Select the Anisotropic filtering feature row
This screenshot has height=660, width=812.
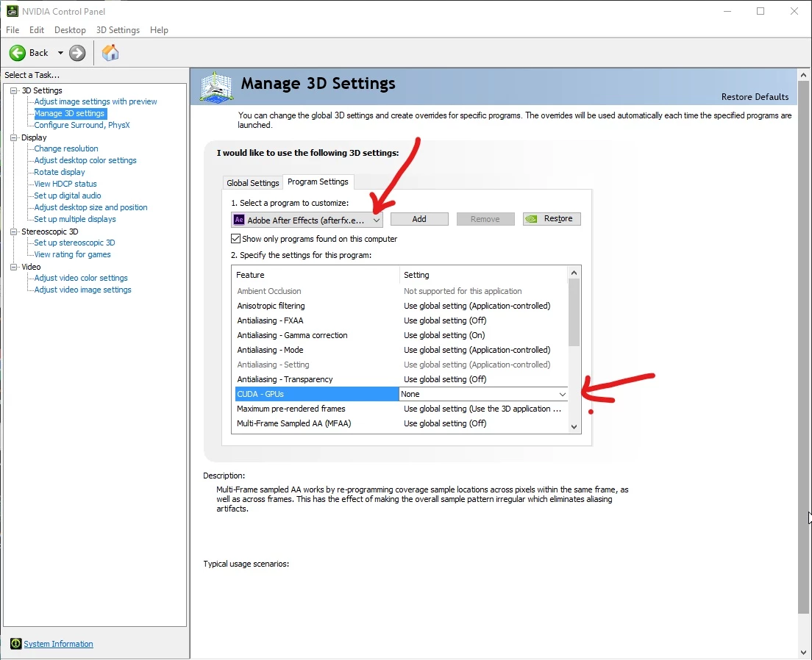pos(402,306)
